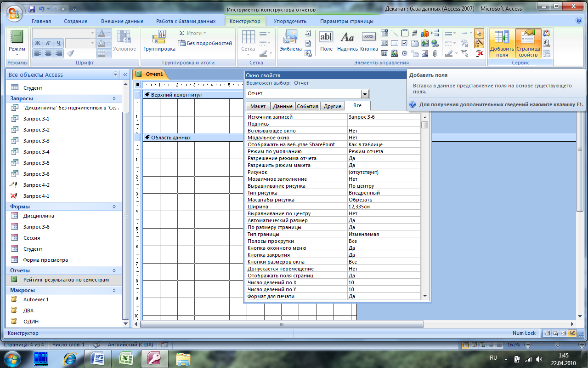Align text right
The image size is (588, 368).
pos(58,53)
